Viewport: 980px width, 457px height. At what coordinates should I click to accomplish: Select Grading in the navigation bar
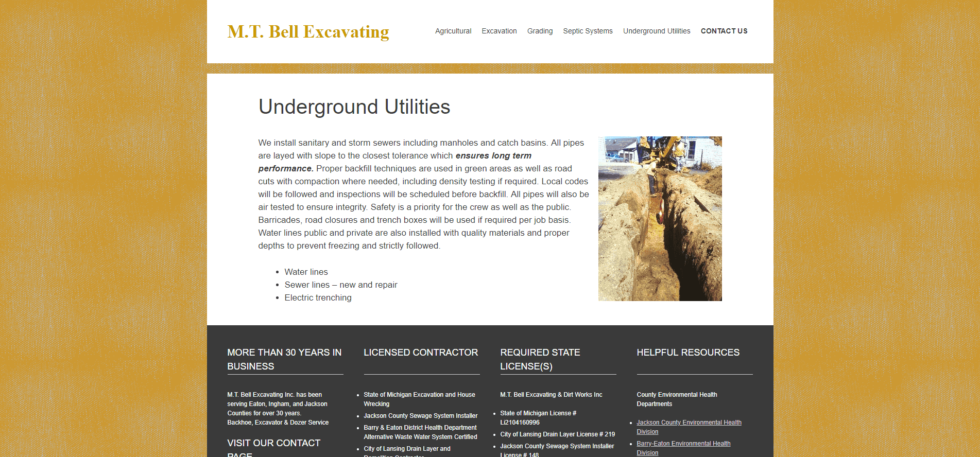click(540, 31)
